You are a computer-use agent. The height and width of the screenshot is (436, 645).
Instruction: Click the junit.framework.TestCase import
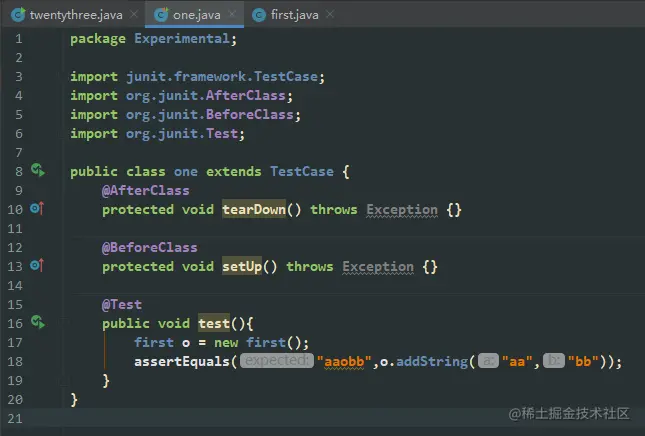tap(222, 76)
